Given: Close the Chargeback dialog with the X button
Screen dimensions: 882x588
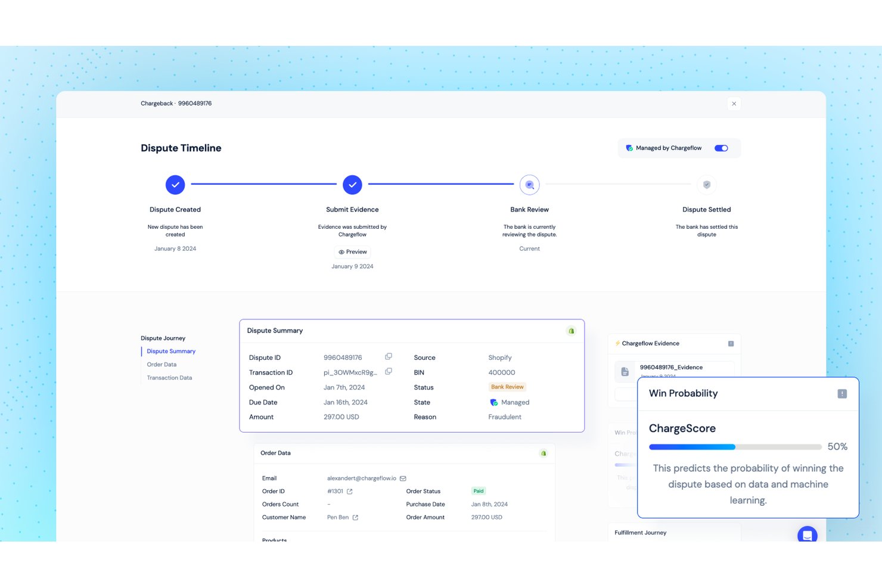Looking at the screenshot, I should (x=734, y=104).
